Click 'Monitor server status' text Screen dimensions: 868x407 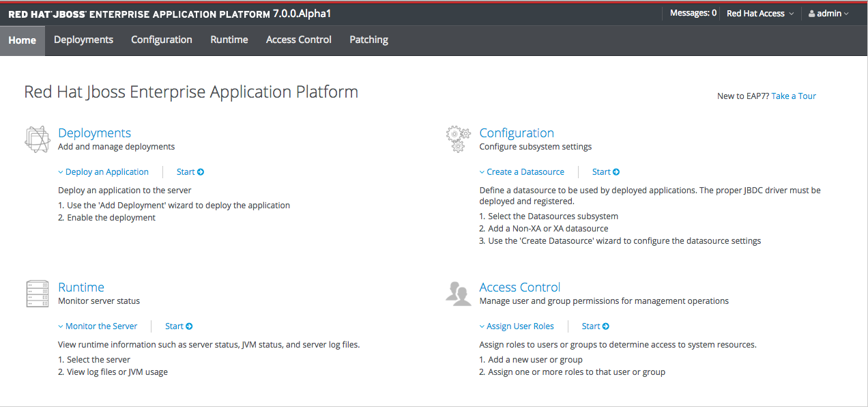[99, 301]
